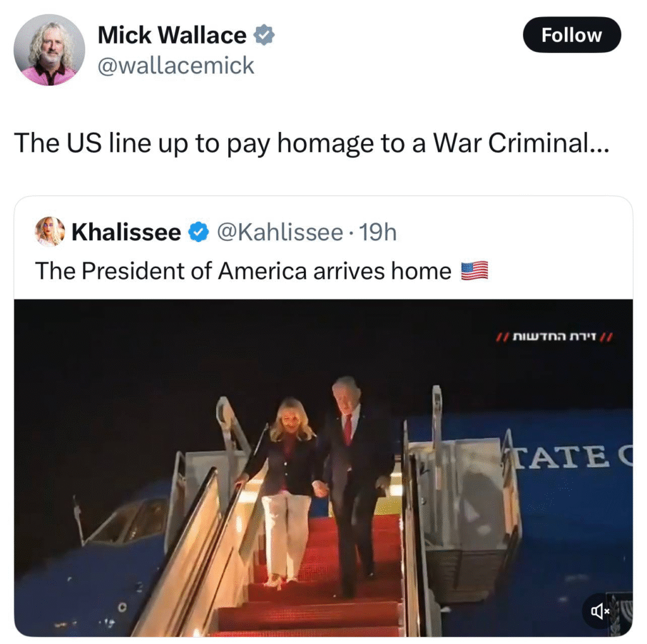Click Khalissee's blue verified checkmark
Image resolution: width=647 pixels, height=644 pixels.
199,232
